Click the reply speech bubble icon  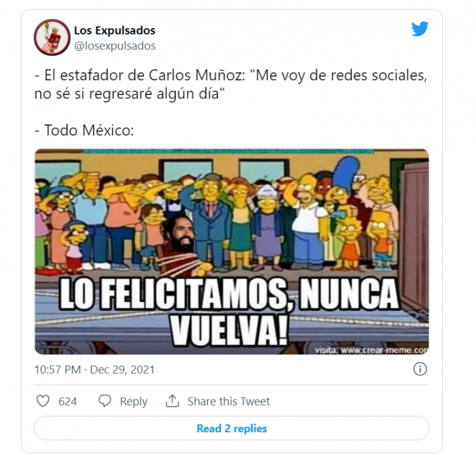pos(105,401)
